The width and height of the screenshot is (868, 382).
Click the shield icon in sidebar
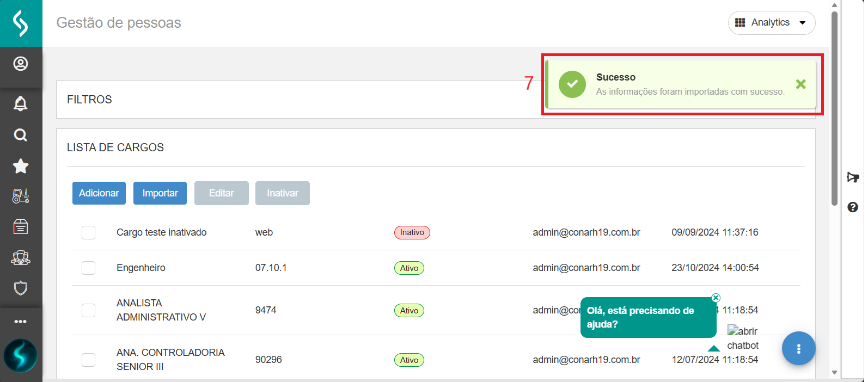click(x=21, y=288)
